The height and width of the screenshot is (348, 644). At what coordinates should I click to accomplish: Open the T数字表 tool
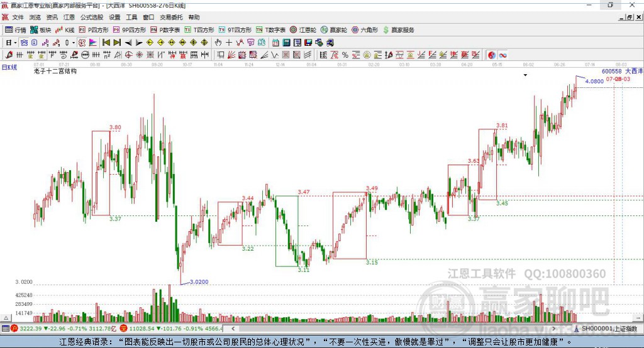pyautogui.click(x=270, y=30)
